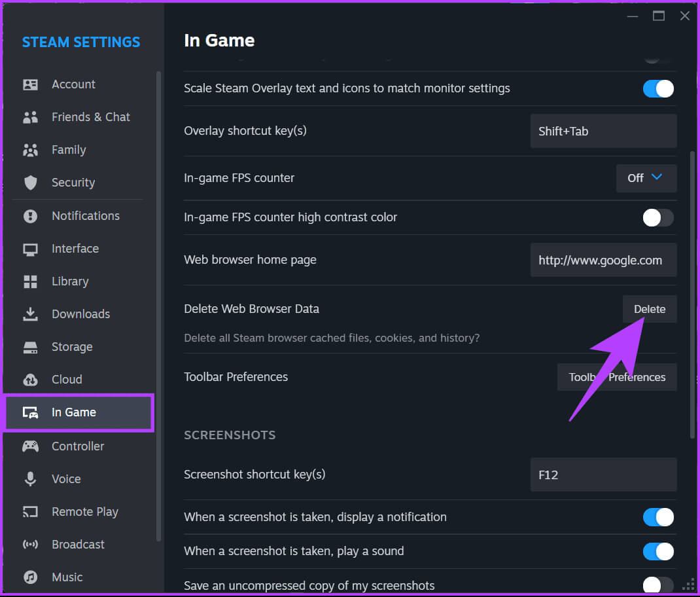Click the STEAM SETTINGS title text
The width and height of the screenshot is (700, 597).
point(81,43)
